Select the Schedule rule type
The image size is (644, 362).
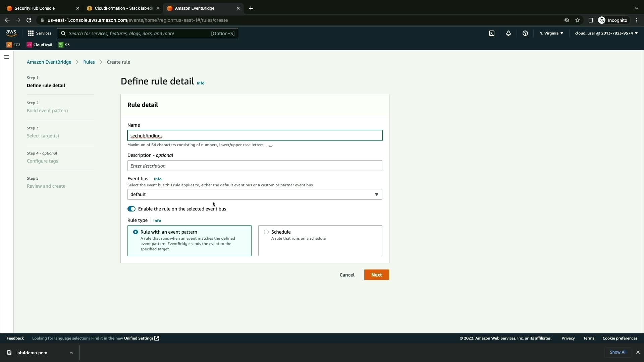[266, 232]
